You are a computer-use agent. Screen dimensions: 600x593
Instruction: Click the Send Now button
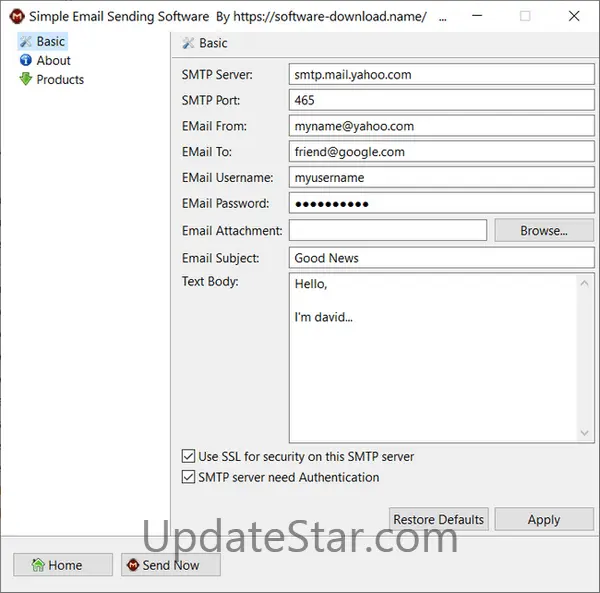click(171, 565)
